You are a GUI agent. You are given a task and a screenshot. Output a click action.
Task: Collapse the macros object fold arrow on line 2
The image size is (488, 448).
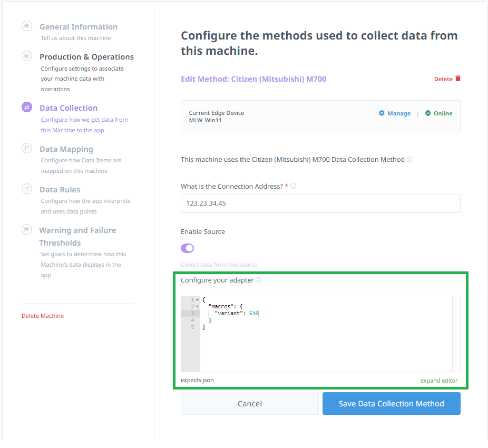pyautogui.click(x=197, y=306)
